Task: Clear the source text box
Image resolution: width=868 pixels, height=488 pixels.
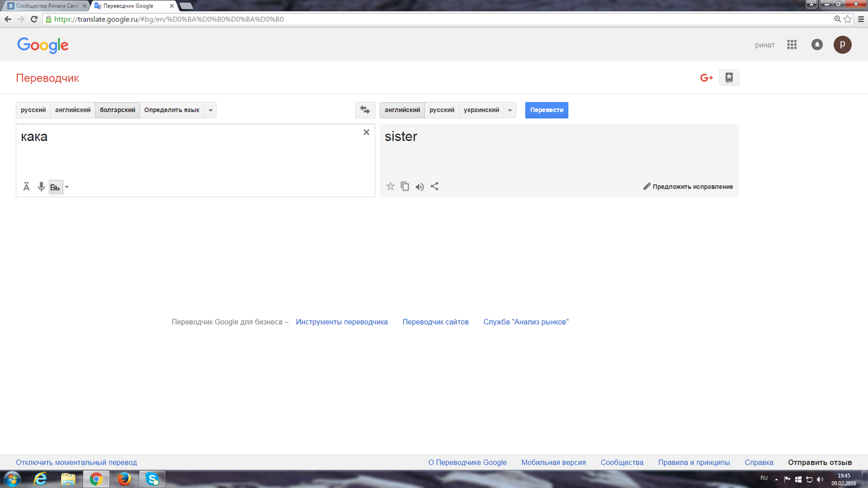Action: 366,132
